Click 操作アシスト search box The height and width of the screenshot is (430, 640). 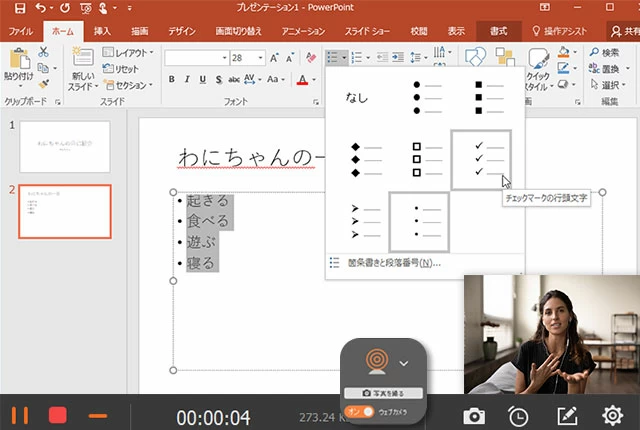[559, 31]
